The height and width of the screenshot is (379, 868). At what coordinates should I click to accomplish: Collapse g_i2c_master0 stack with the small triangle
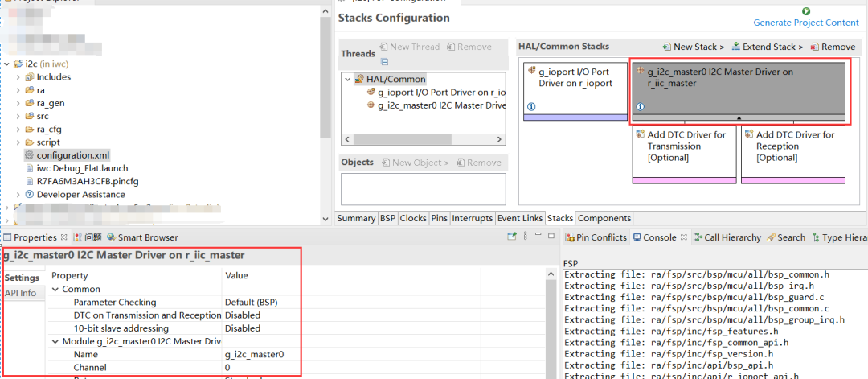tap(739, 117)
